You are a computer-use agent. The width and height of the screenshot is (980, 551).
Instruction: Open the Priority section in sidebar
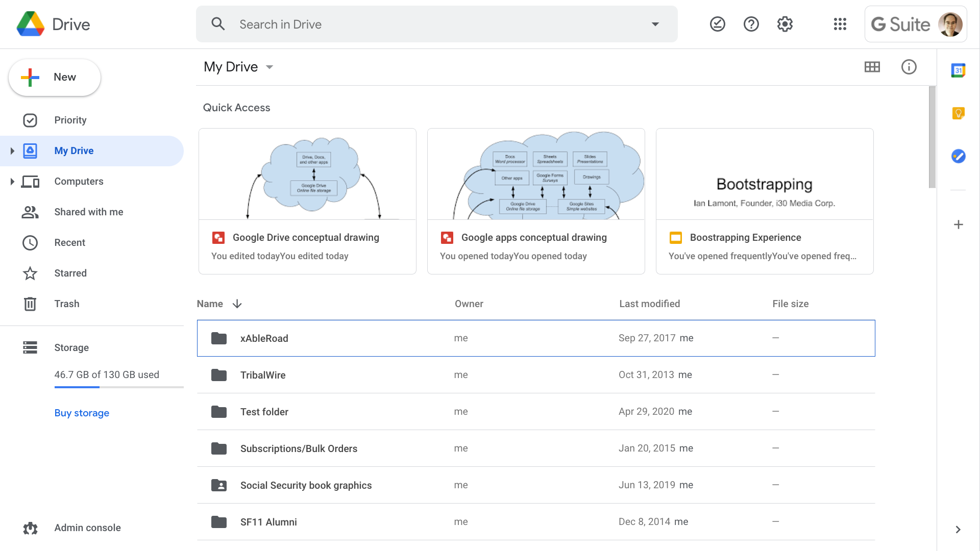pos(70,120)
